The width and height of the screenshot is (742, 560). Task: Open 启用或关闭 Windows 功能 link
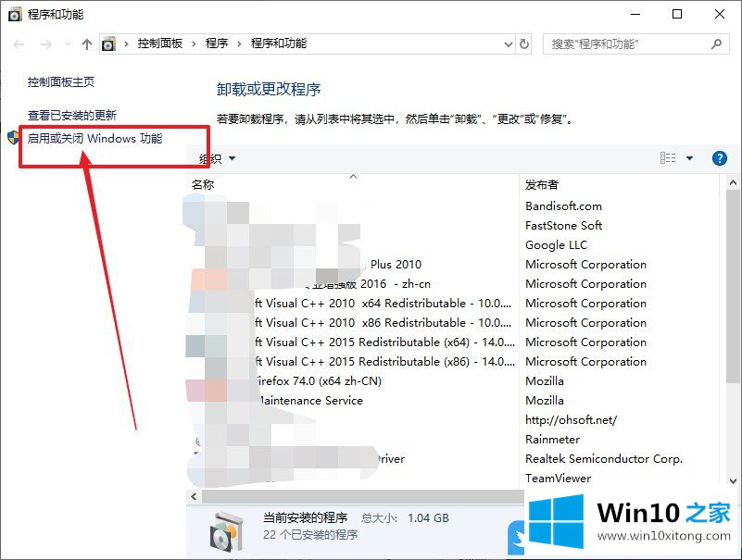[x=94, y=139]
